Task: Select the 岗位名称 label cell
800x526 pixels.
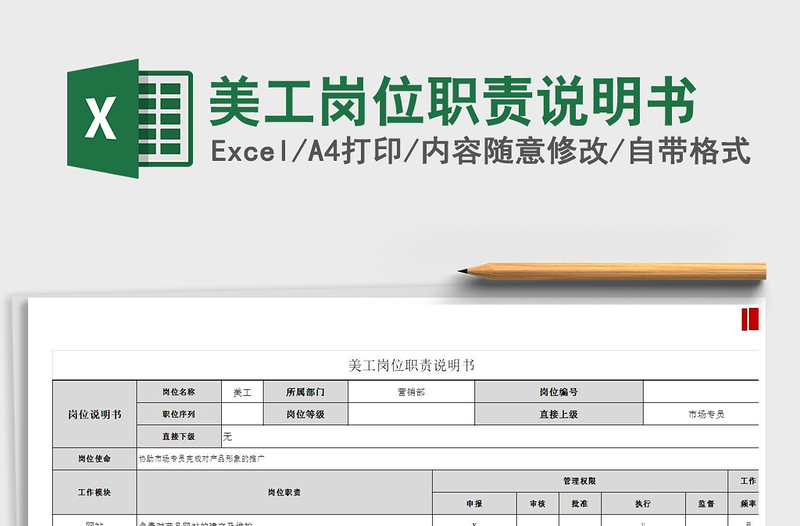Action: pyautogui.click(x=179, y=392)
